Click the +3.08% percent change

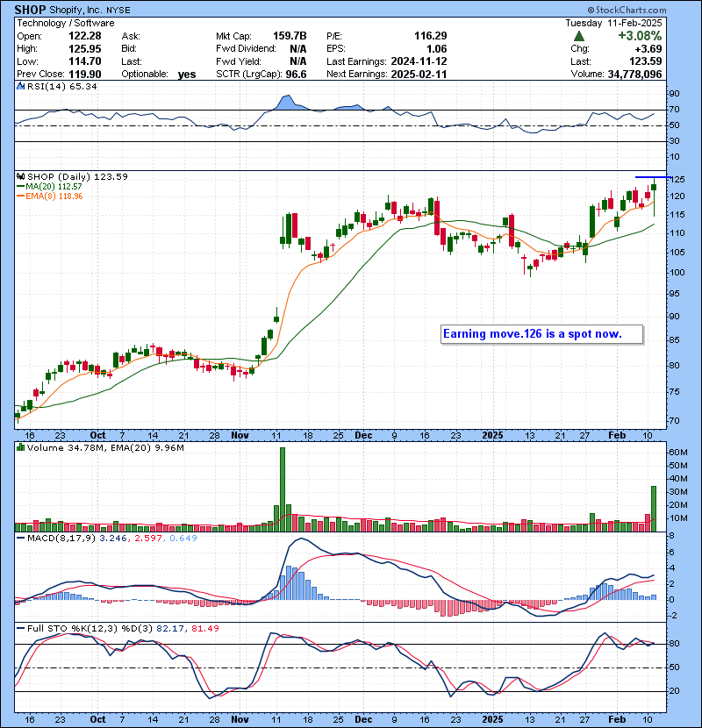(640, 36)
